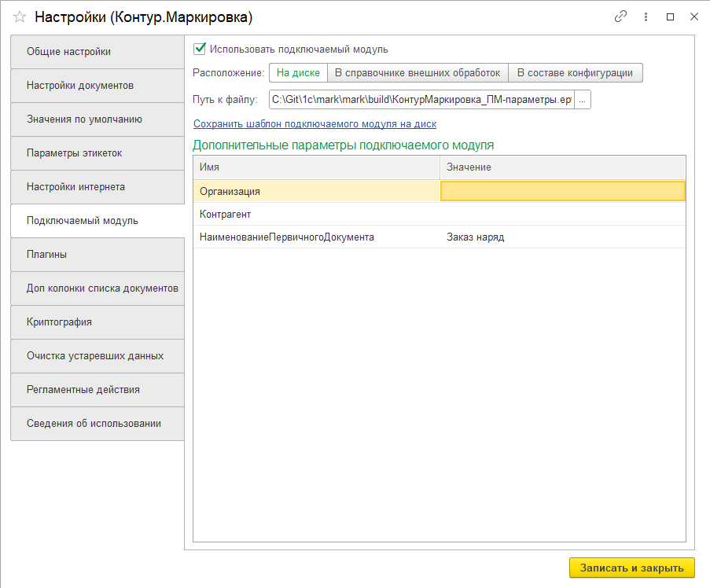
Task: Uncheck Использовать подключаемый модуль
Action: point(199,49)
